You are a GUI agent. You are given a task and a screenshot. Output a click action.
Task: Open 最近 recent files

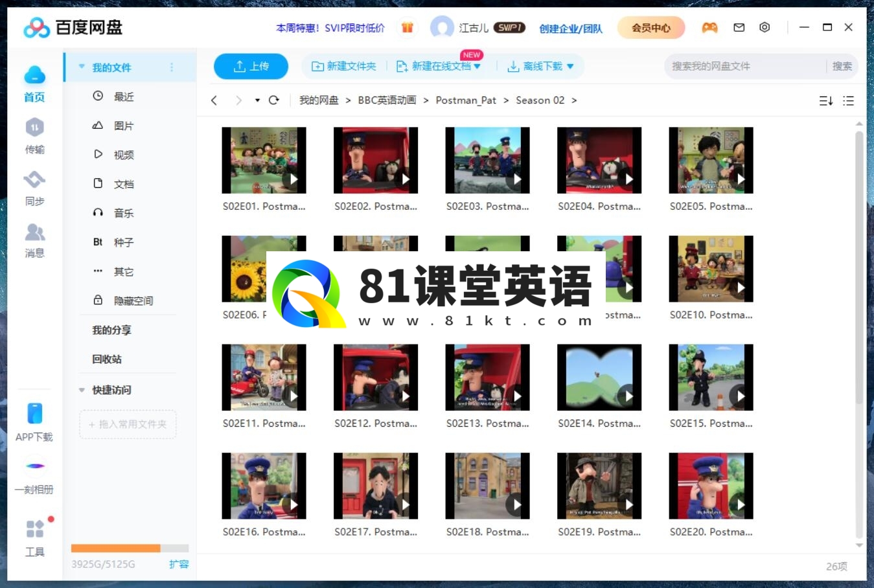[x=123, y=96]
